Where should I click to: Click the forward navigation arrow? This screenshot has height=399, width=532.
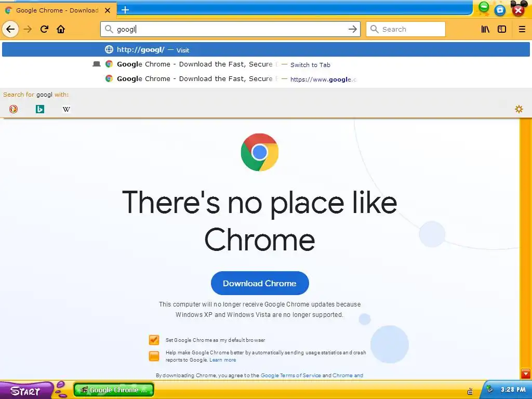(x=28, y=29)
